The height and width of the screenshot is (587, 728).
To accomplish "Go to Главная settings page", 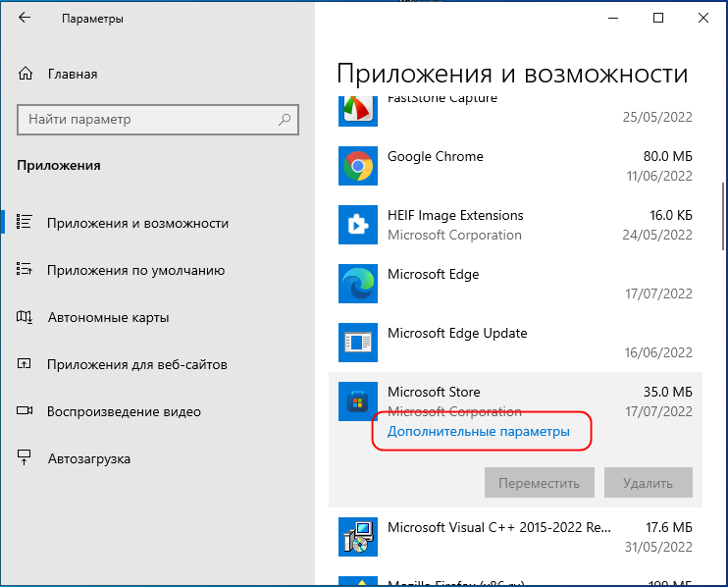I will (73, 74).
